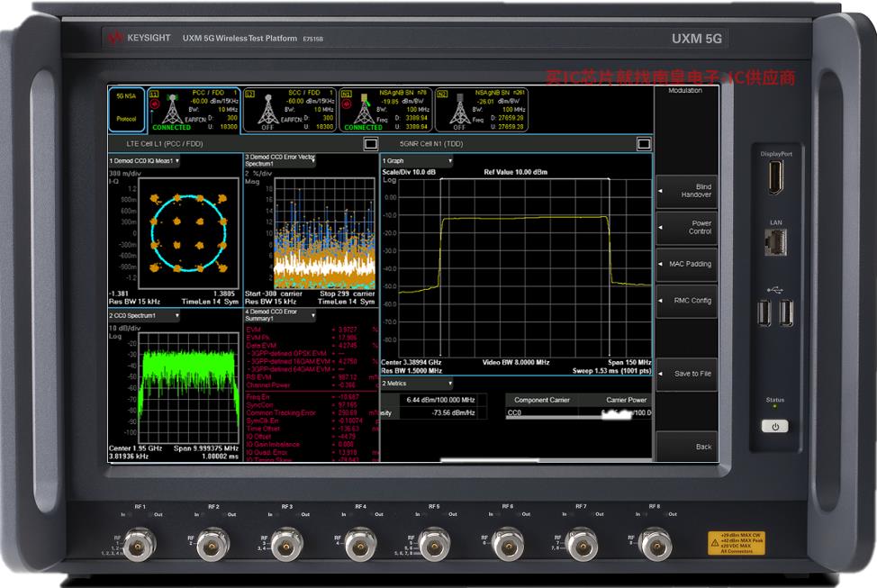Click the LAN port on the side panel

coord(776,242)
